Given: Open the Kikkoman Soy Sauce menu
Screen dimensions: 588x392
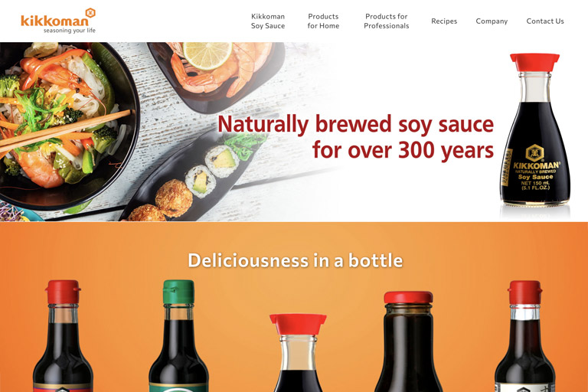Looking at the screenshot, I should pyautogui.click(x=268, y=21).
